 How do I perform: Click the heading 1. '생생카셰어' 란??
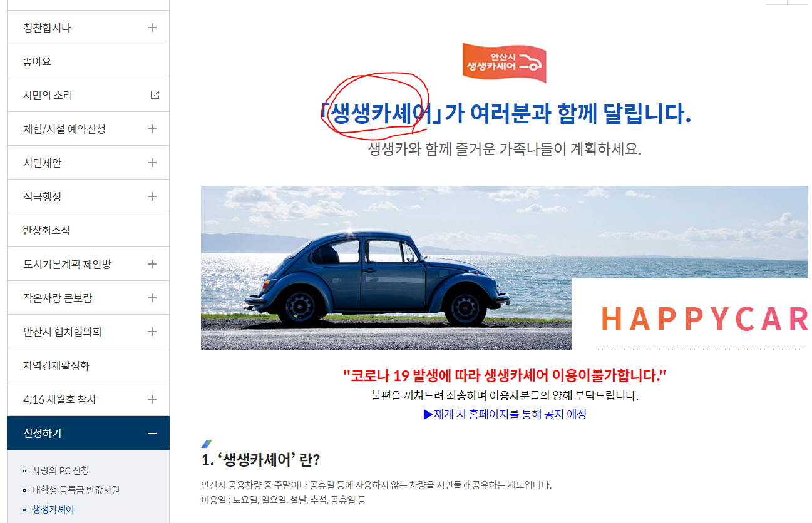click(261, 460)
